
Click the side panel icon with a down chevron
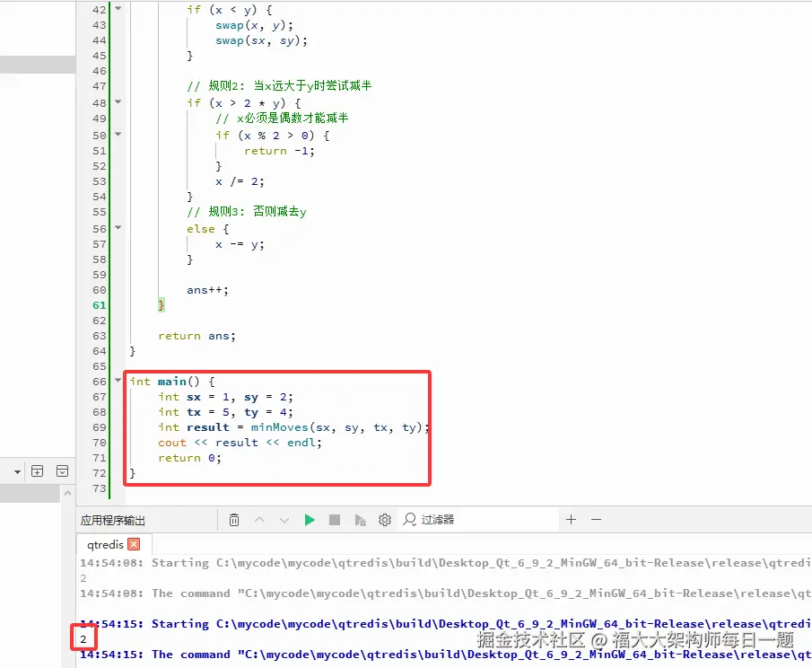click(x=62, y=471)
